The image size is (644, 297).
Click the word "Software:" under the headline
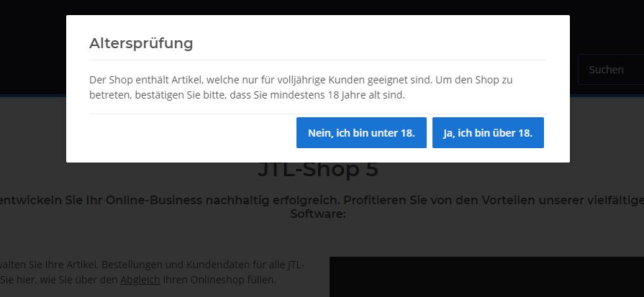(x=318, y=214)
